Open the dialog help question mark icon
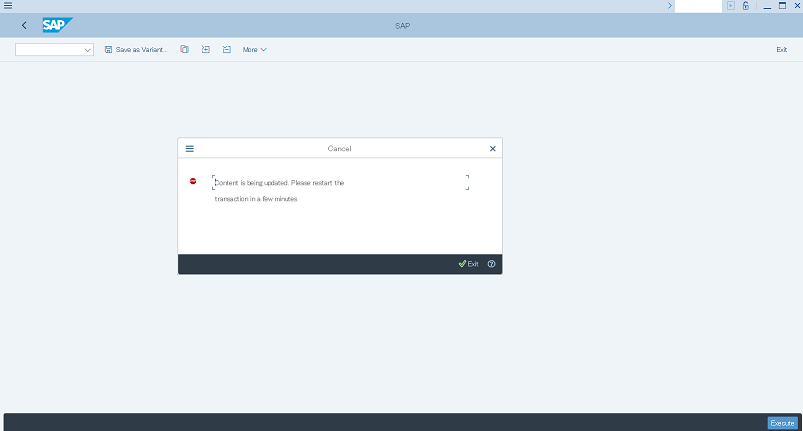 point(492,264)
